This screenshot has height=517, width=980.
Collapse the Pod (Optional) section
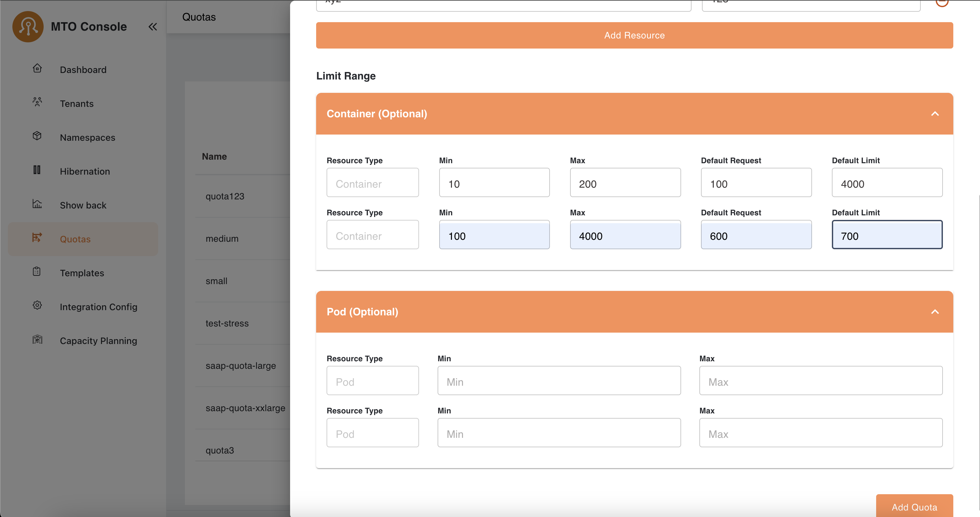coord(934,312)
